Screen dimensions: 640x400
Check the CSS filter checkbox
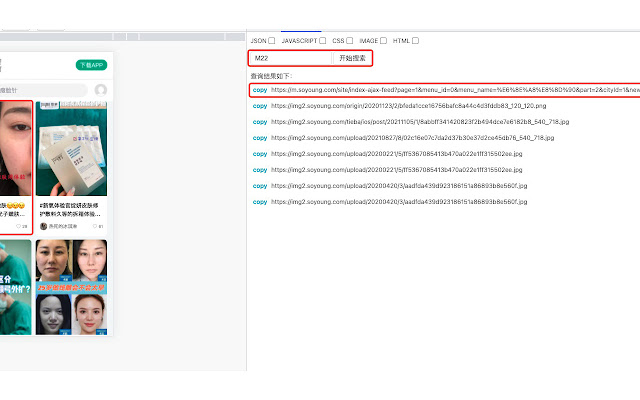pyautogui.click(x=349, y=41)
